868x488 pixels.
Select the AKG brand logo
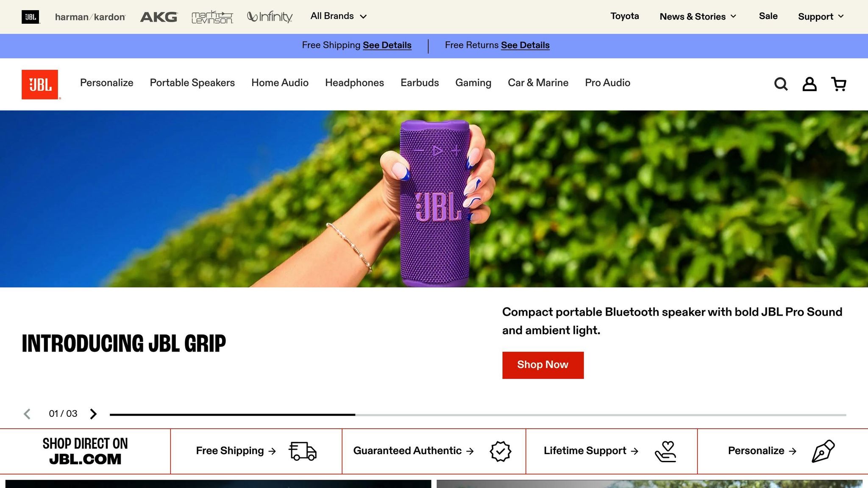coord(159,17)
